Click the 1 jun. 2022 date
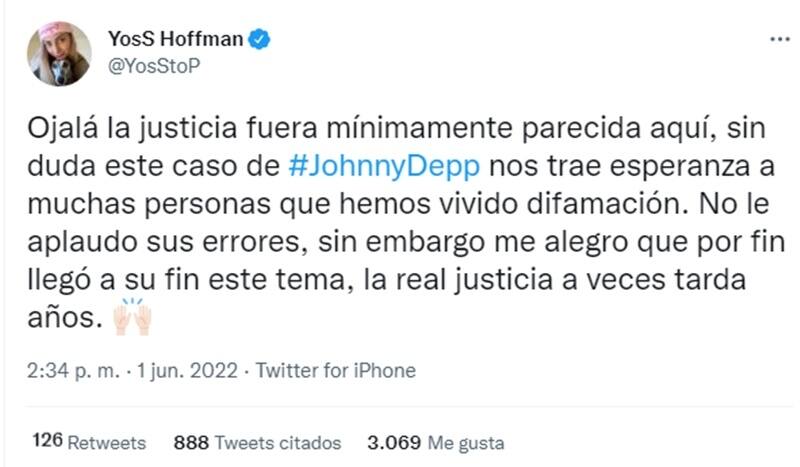Screen dimensions: 800x467 186,370
